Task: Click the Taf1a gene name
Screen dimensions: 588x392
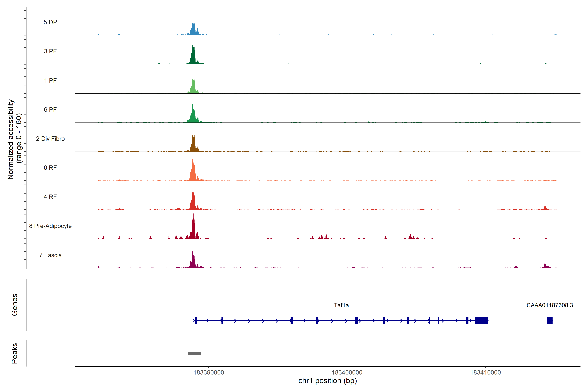Action: point(341,305)
